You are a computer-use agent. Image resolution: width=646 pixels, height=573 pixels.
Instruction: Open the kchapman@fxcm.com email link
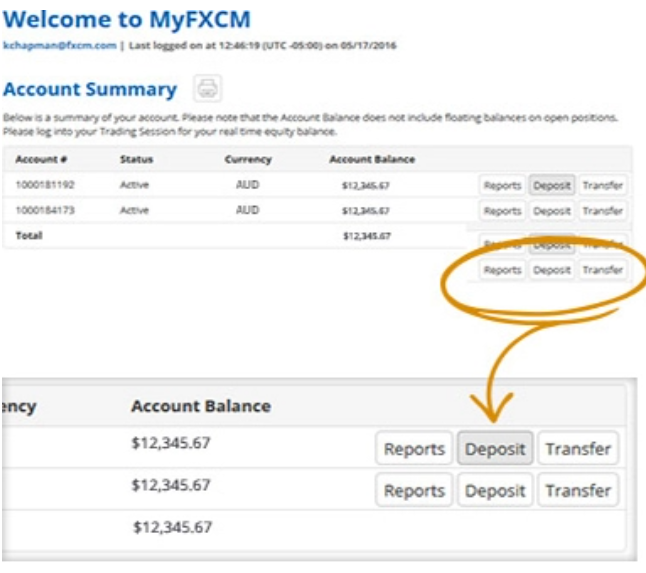[60, 45]
